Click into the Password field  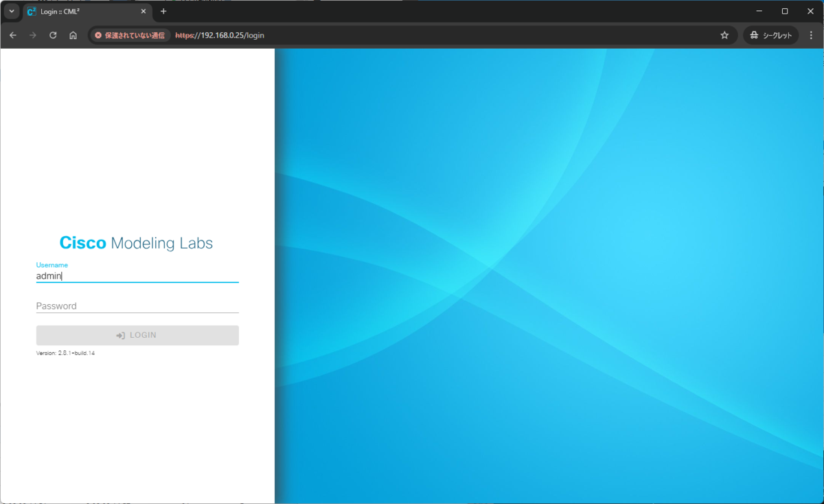(x=137, y=306)
